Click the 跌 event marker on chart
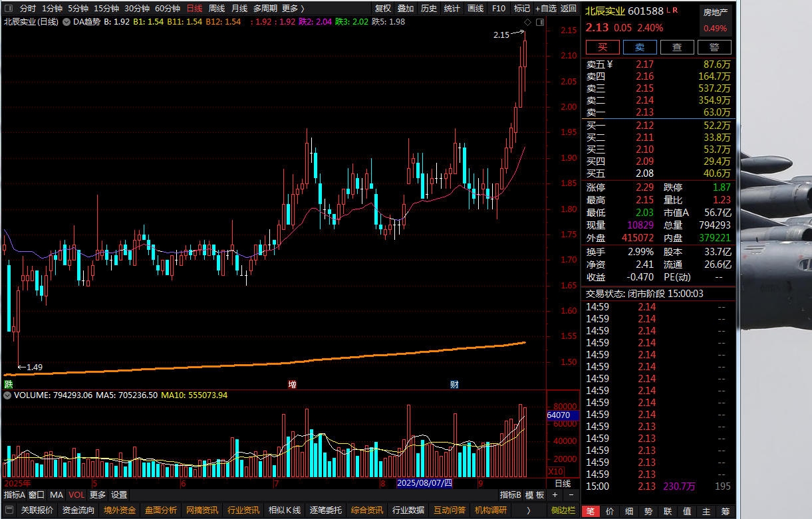 (9, 384)
